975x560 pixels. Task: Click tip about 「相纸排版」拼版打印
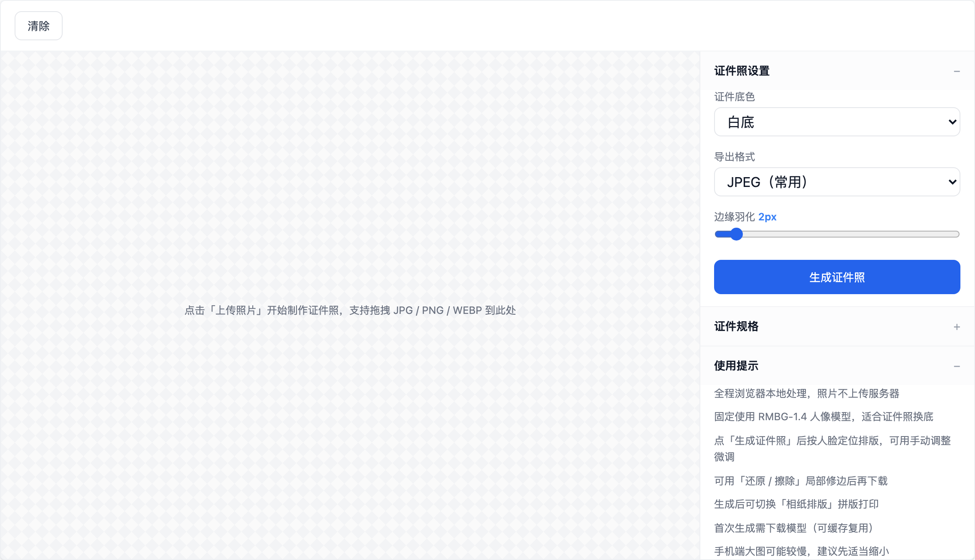tap(796, 504)
